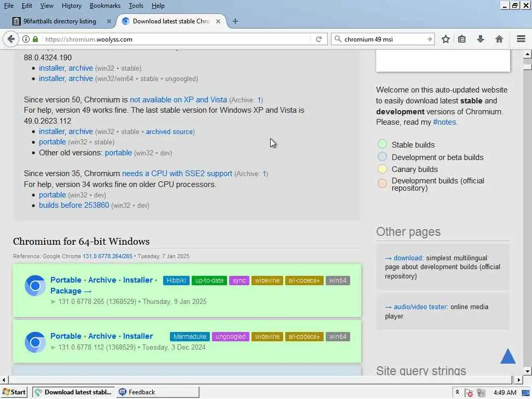Viewport: 532px width, 399px height.
Task: Select the Download latest stable taskbar button
Action: [74, 392]
